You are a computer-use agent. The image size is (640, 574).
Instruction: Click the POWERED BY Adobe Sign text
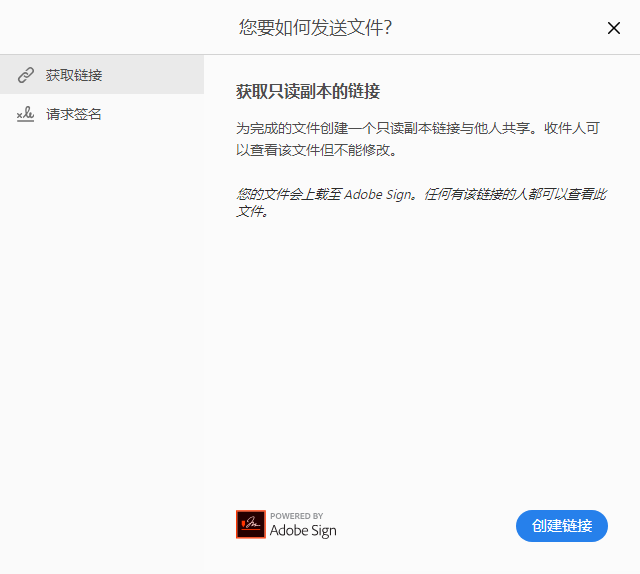[303, 525]
